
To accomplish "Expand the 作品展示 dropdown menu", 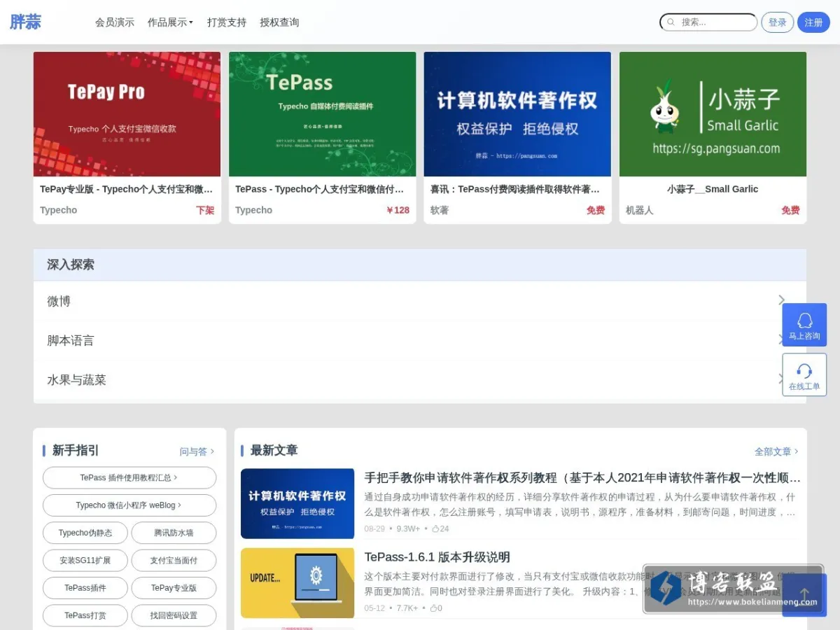I will click(170, 22).
